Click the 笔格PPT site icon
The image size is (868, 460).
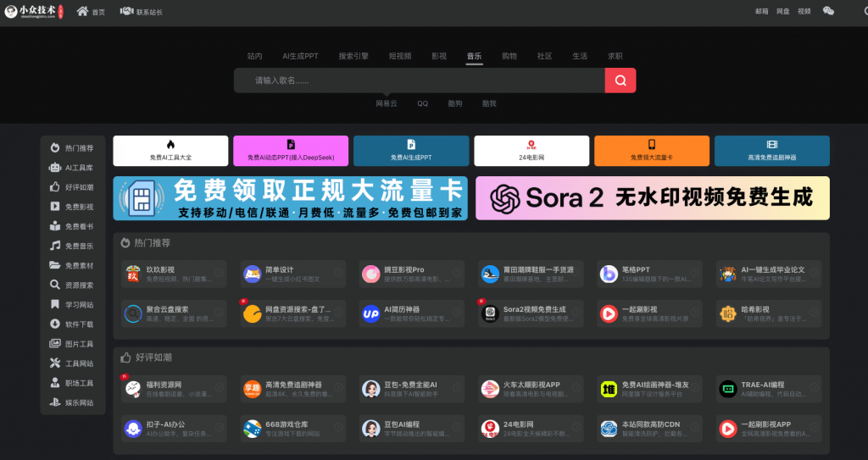pos(609,274)
